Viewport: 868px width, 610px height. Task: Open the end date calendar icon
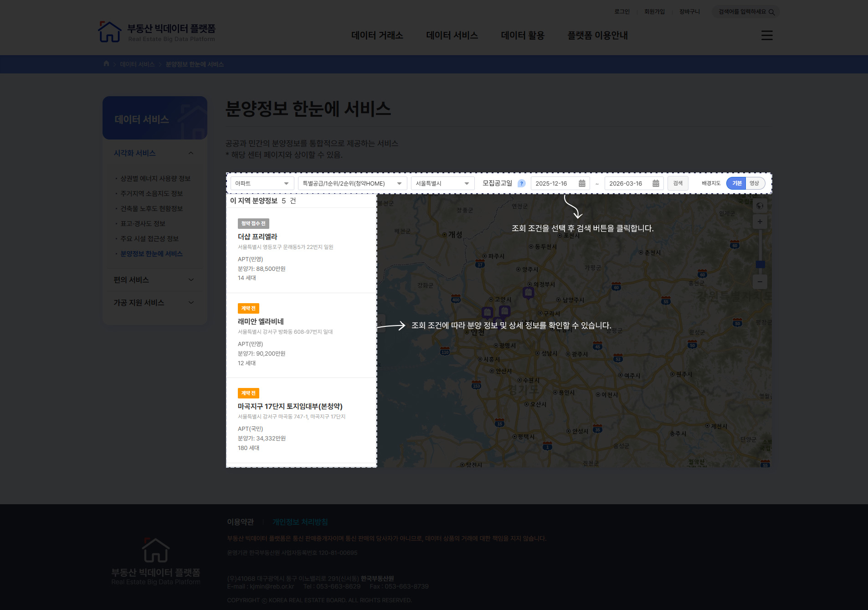coord(656,183)
